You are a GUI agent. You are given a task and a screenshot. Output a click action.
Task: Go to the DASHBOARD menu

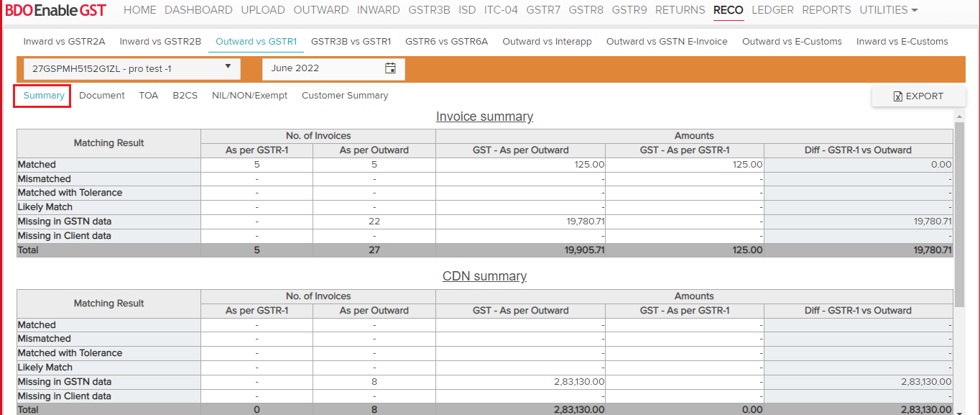point(198,10)
